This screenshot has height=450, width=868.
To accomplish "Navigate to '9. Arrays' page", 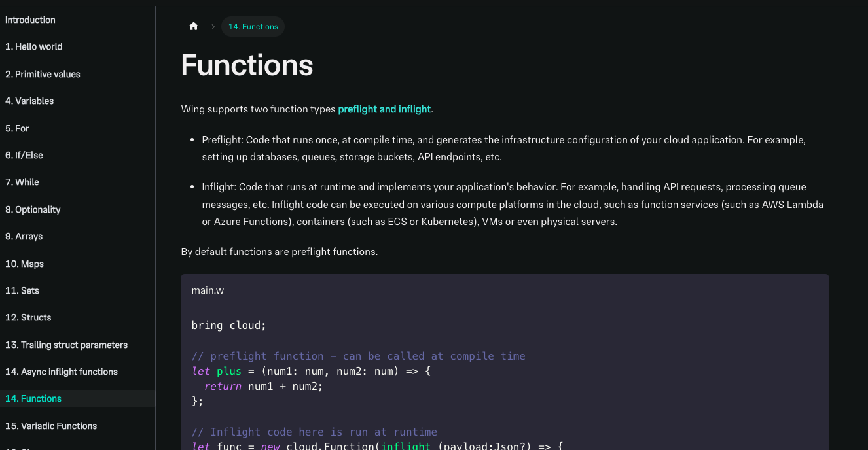I will click(x=24, y=237).
